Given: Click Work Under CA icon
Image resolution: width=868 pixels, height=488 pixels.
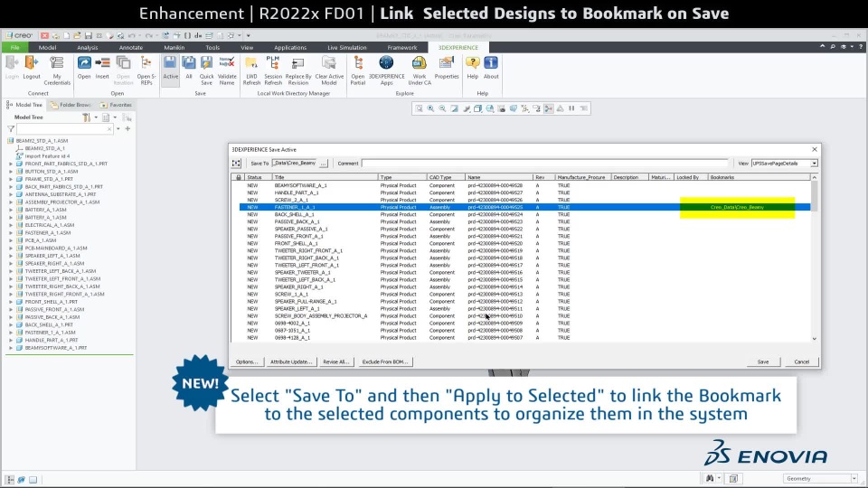Looking at the screenshot, I should [x=419, y=63].
